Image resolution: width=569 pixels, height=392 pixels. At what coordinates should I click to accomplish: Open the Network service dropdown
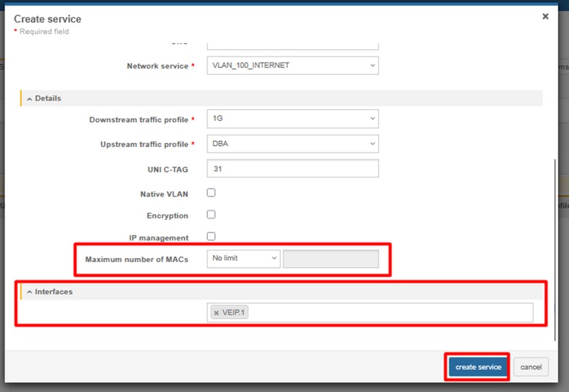pyautogui.click(x=292, y=65)
